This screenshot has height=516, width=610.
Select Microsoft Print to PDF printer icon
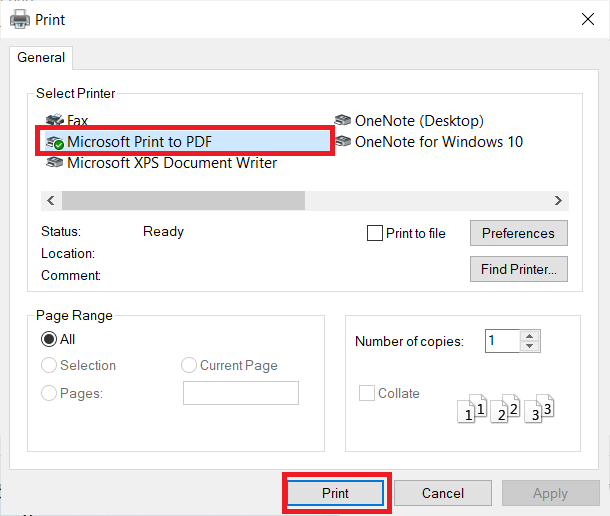[55, 142]
